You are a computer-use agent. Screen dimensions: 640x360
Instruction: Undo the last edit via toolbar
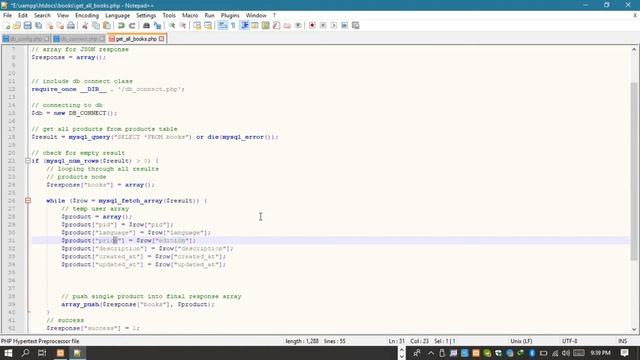click(121, 25)
